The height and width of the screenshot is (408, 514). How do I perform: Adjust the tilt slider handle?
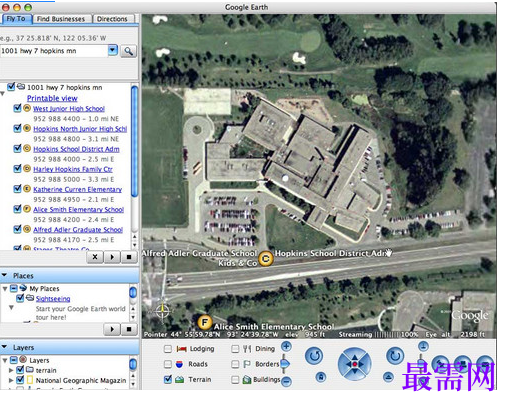pyautogui.click(x=421, y=363)
